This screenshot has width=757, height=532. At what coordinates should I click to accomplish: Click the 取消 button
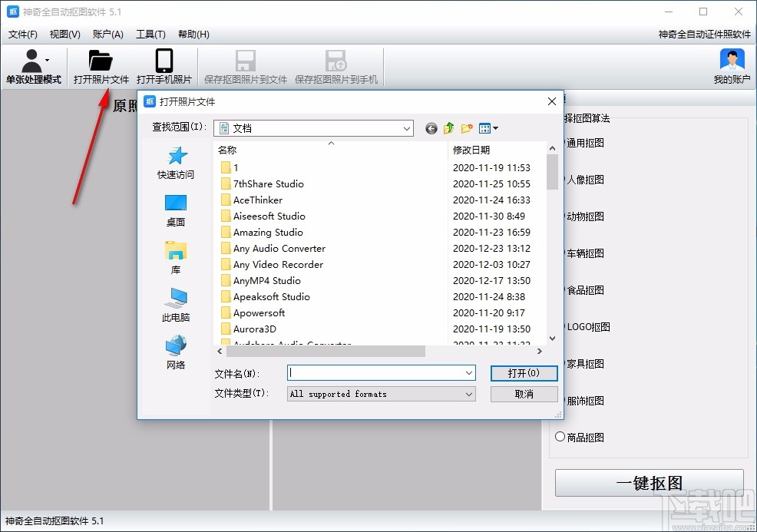[x=524, y=394]
